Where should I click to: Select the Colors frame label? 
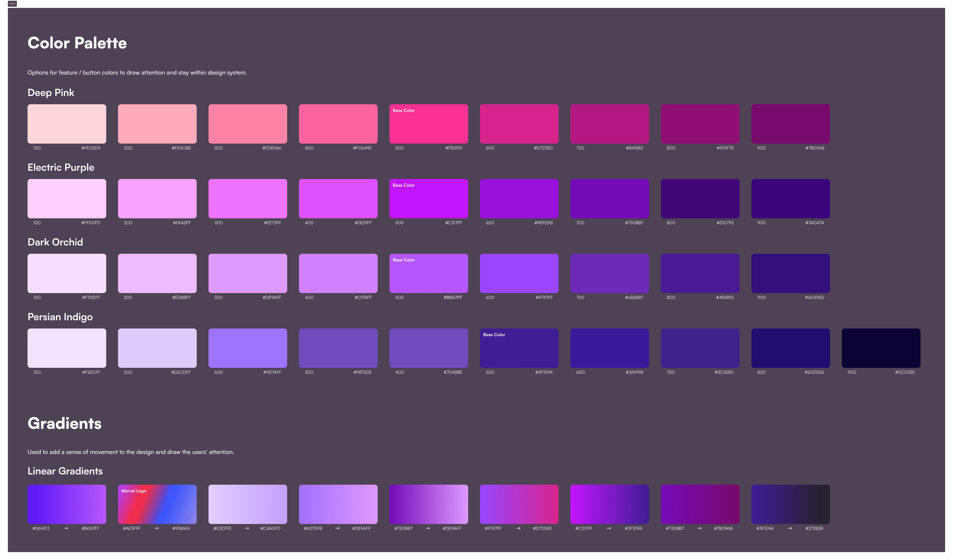coord(12,4)
